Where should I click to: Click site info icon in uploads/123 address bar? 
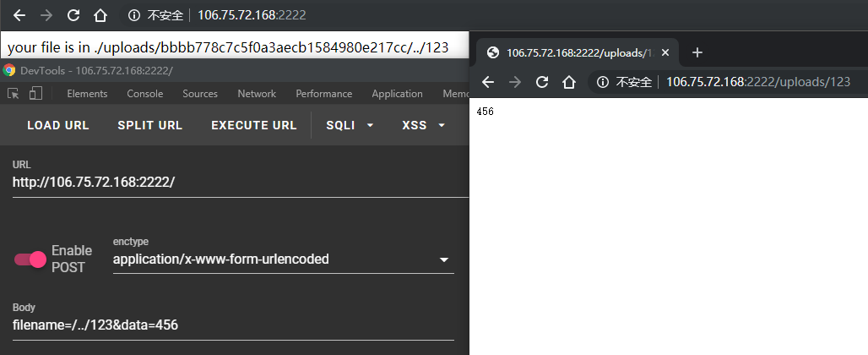click(x=603, y=83)
